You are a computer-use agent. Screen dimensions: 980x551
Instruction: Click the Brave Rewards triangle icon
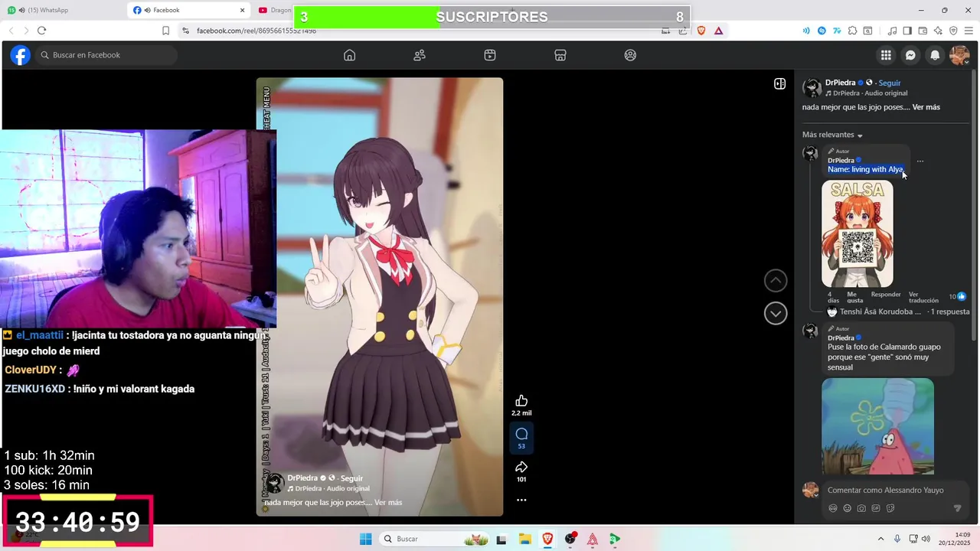tap(718, 31)
